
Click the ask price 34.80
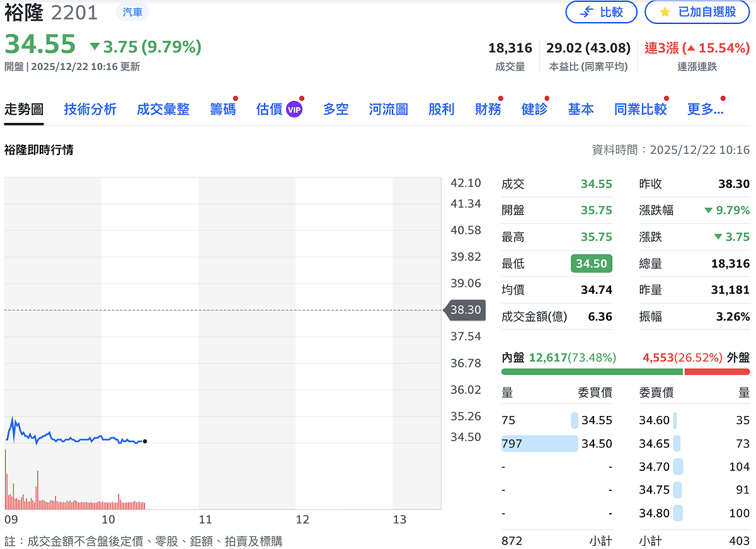click(x=655, y=513)
